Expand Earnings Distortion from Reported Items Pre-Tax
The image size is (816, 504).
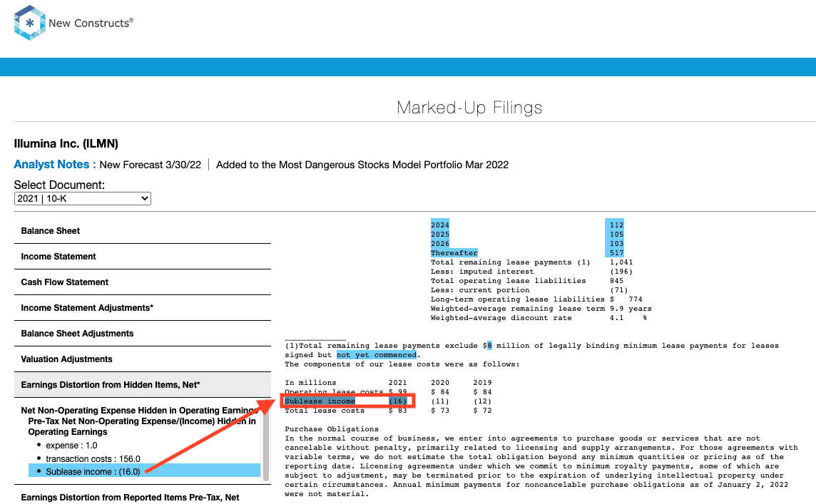click(x=143, y=497)
